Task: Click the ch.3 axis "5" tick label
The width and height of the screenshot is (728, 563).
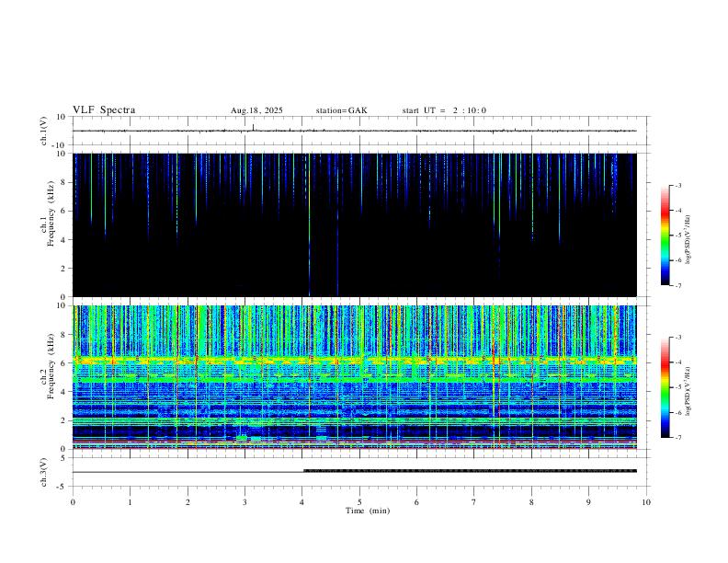Action: pos(64,458)
